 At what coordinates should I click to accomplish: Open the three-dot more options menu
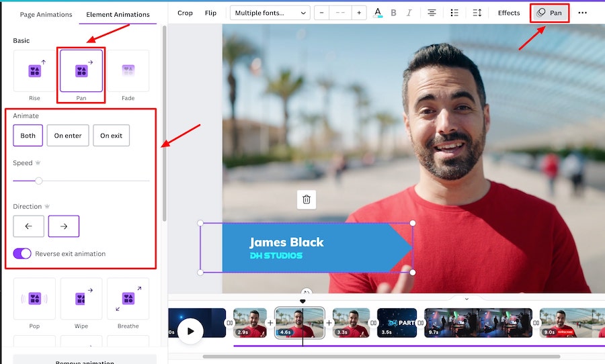[582, 13]
